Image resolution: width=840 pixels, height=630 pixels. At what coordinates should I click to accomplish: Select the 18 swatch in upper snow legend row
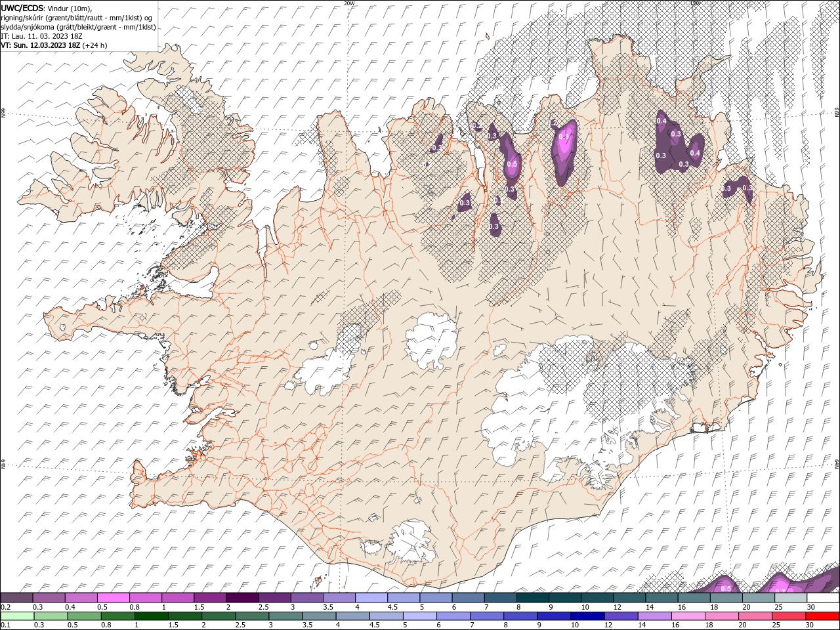(726, 598)
